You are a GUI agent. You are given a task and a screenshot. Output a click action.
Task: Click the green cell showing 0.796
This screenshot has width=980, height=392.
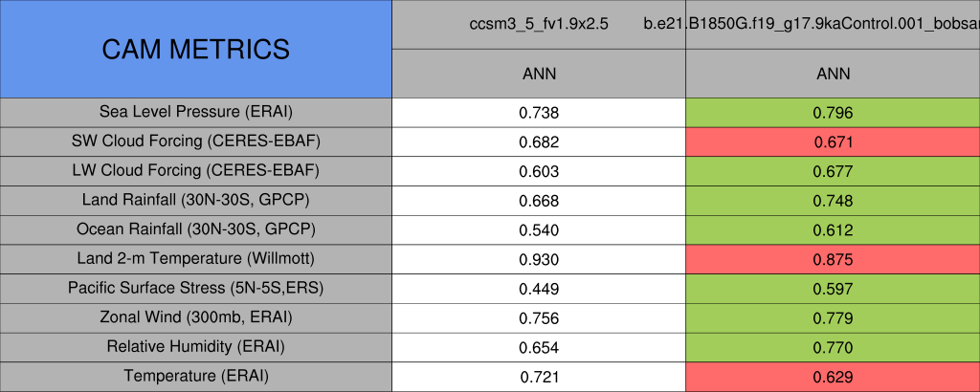(832, 113)
